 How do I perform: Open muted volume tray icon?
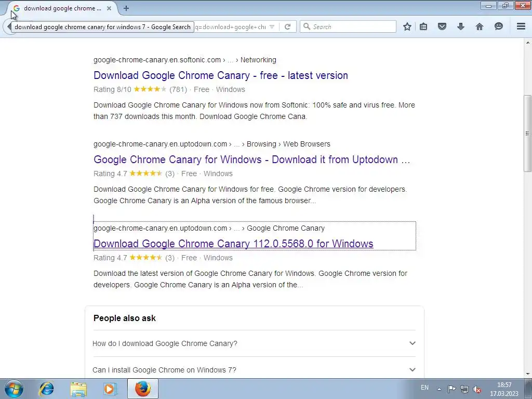[x=477, y=389]
